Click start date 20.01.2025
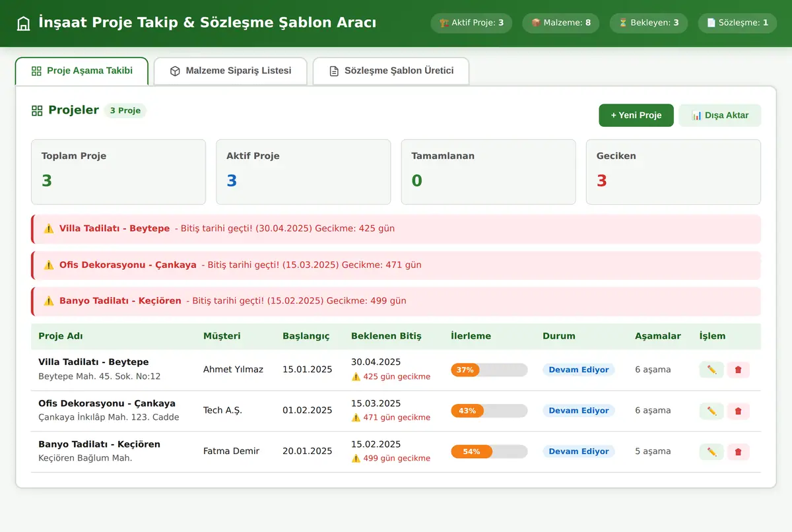 tap(308, 451)
